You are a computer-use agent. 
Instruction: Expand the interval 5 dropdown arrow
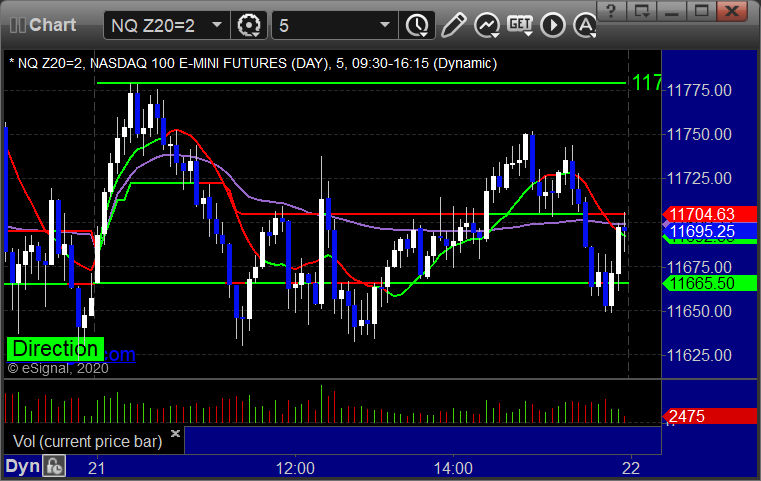385,24
